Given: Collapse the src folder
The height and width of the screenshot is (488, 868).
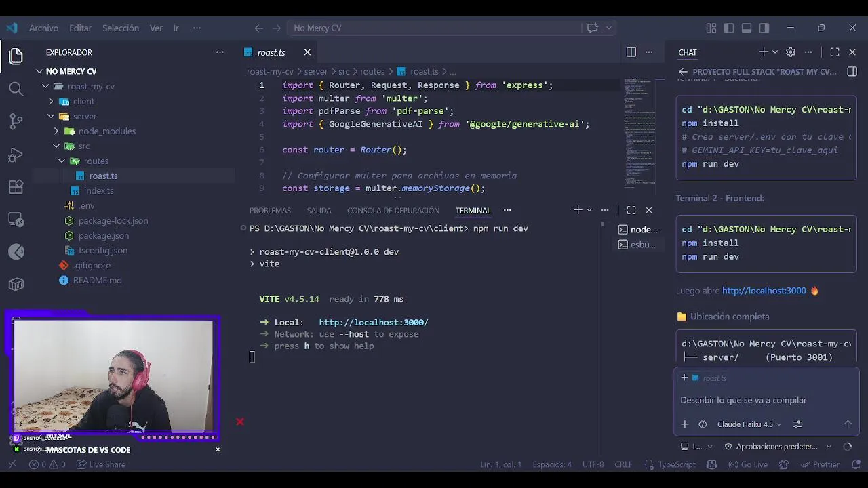Looking at the screenshot, I should [x=57, y=146].
